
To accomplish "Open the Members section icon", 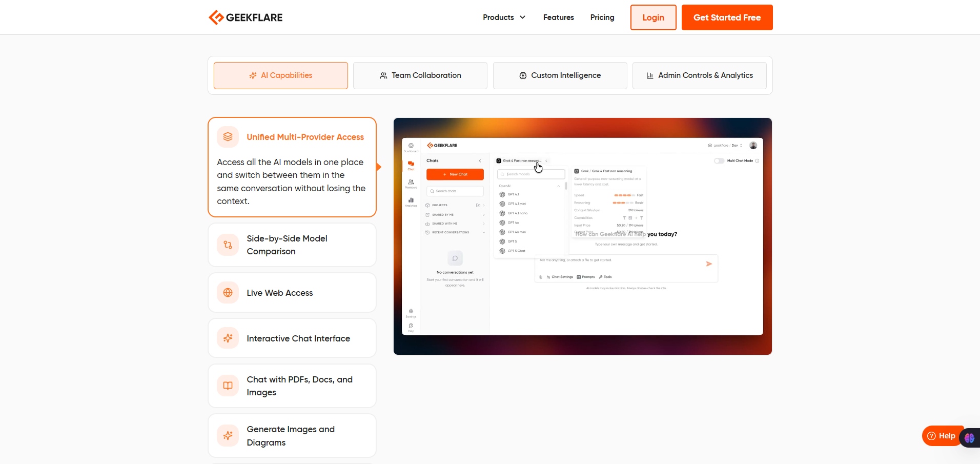I will 410,181.
